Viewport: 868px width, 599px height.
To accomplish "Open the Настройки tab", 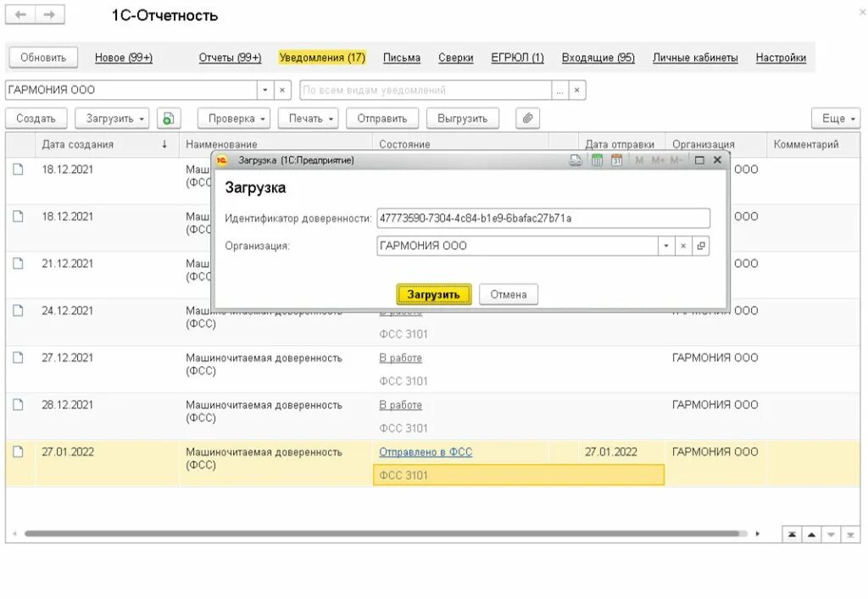I will click(x=781, y=58).
